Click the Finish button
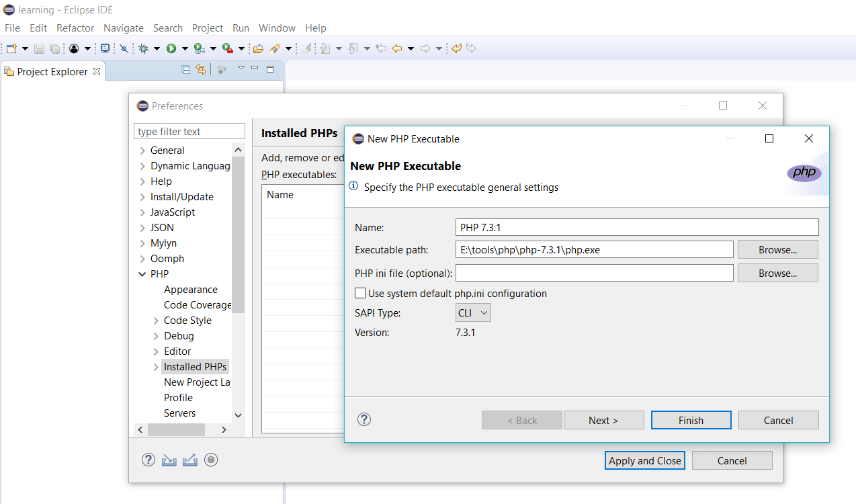The height and width of the screenshot is (504, 856). 691,420
